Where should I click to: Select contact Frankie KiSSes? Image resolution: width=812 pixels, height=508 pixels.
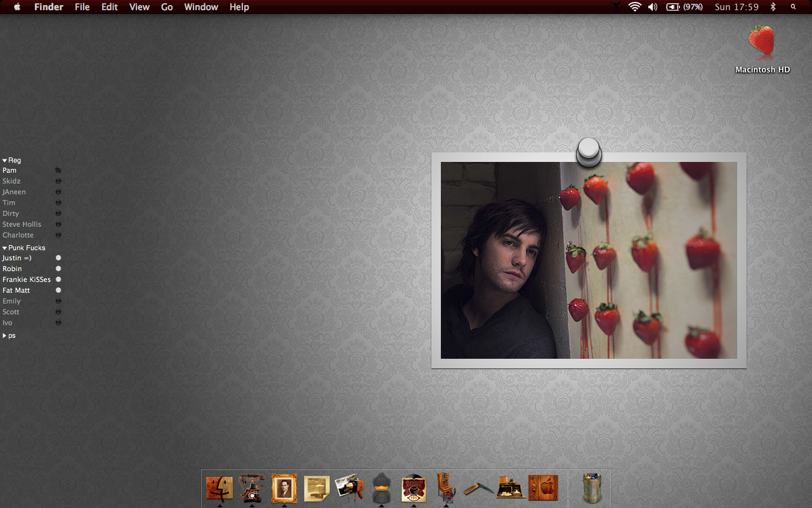[x=27, y=279]
